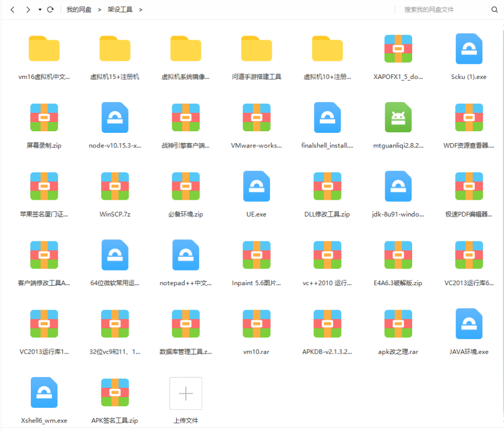Screen dimensions: 504x431
Task: Click the file name JAVA环境.exe
Action: [x=469, y=352]
